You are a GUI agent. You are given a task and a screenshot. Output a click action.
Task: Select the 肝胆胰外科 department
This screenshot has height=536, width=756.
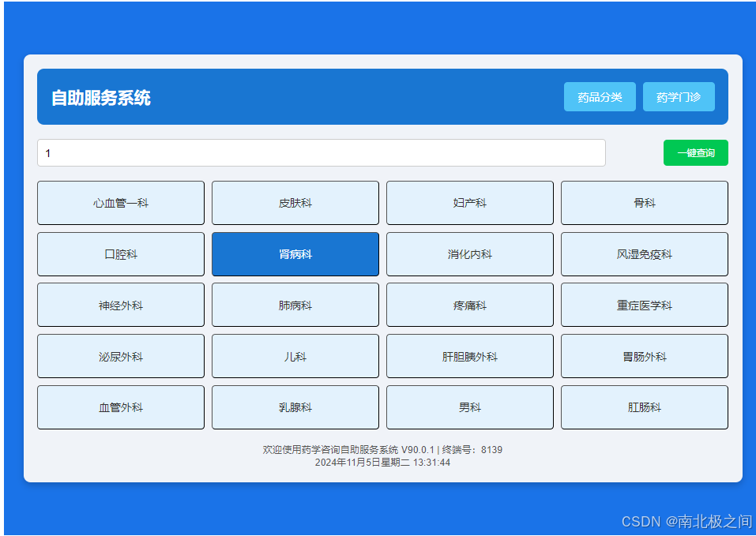[x=469, y=356]
